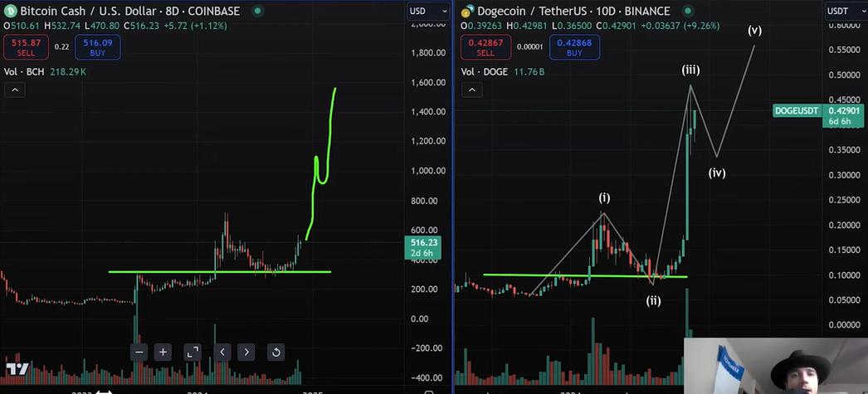Click the green market status dot on Dogecoin chart
Screen dimensions: 868x394
click(687, 11)
